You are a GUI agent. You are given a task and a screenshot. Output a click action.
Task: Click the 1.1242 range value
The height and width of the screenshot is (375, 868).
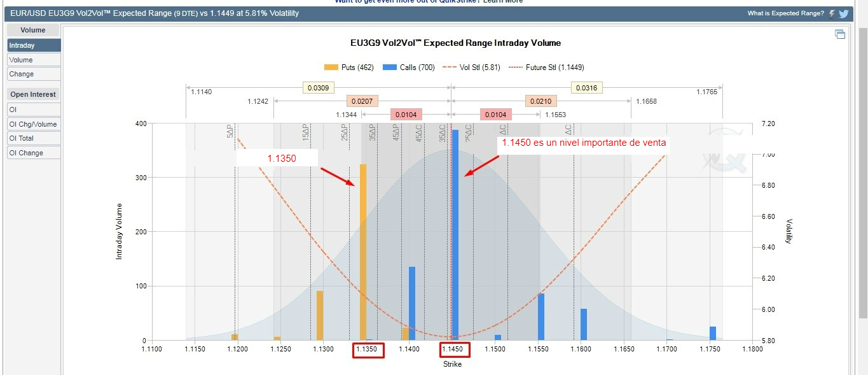(x=258, y=102)
